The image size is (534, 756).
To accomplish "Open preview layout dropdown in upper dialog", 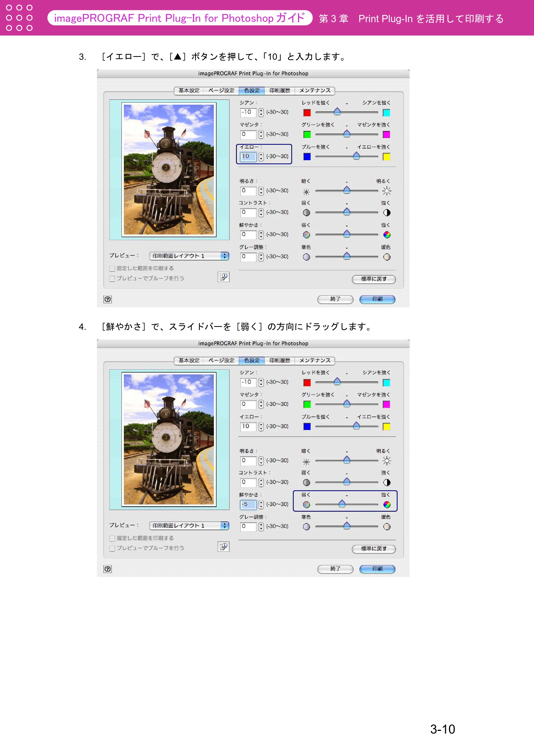I will pyautogui.click(x=189, y=256).
